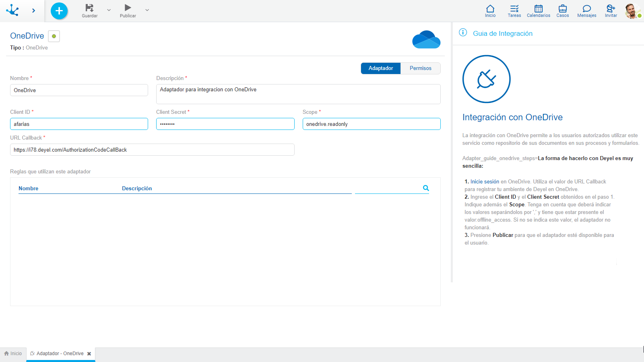Open the user profile avatar
Viewport: 644px width, 362px height.
click(632, 11)
